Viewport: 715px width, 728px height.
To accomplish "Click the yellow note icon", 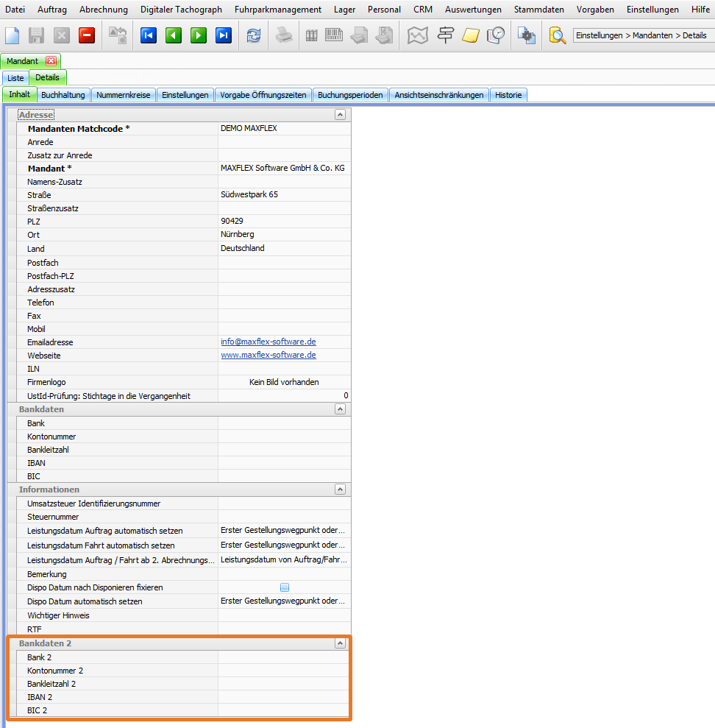I will click(x=471, y=35).
